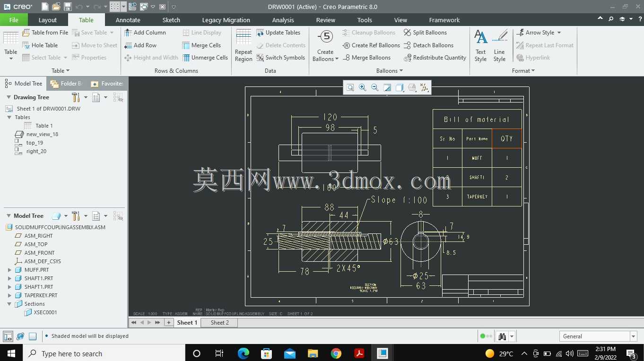This screenshot has width=644, height=361.
Task: Toggle the navigator panel display in status bar
Action: click(8, 336)
